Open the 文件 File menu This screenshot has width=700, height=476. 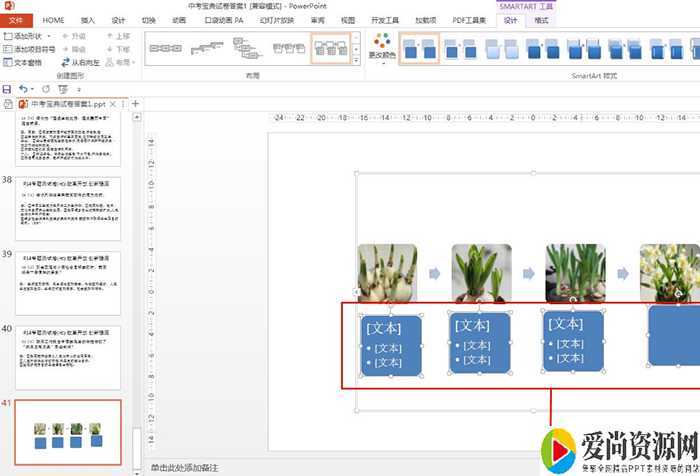[16, 20]
